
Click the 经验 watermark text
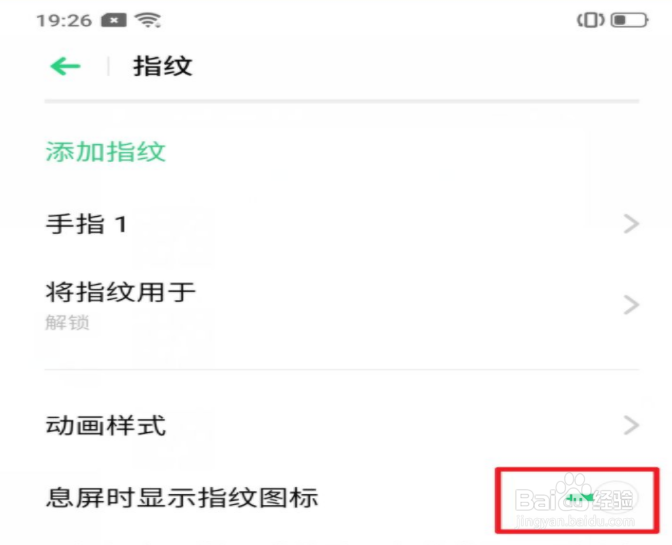click(x=614, y=499)
